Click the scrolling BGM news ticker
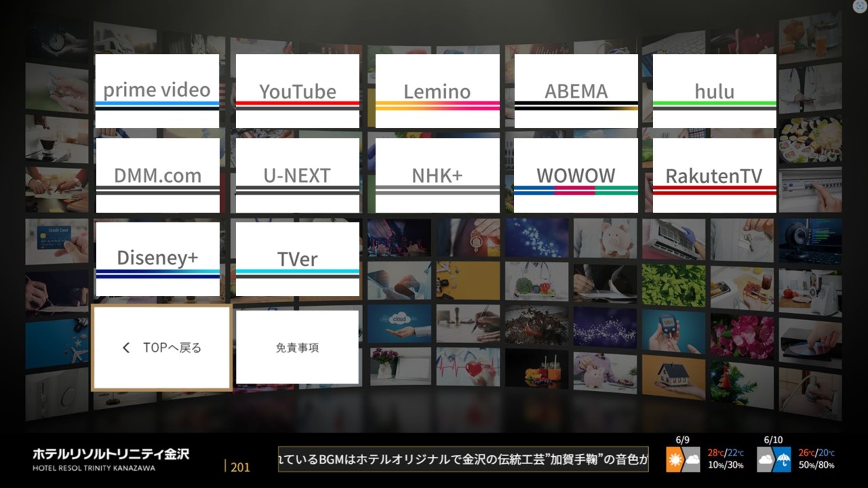 [x=463, y=459]
